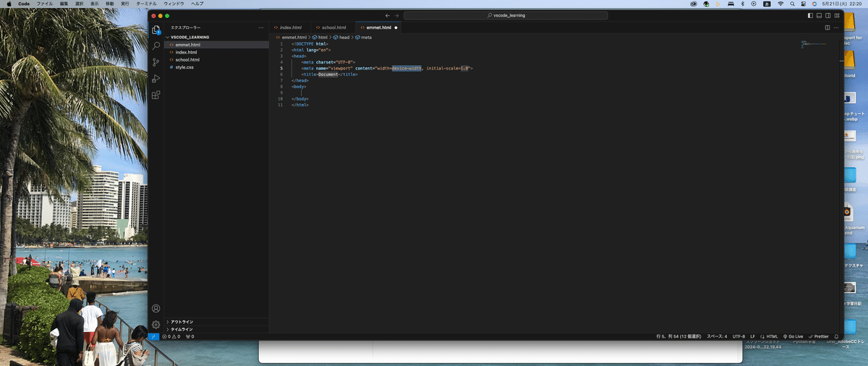Open the Accounts menu icon
This screenshot has width=868, height=366.
click(x=156, y=309)
